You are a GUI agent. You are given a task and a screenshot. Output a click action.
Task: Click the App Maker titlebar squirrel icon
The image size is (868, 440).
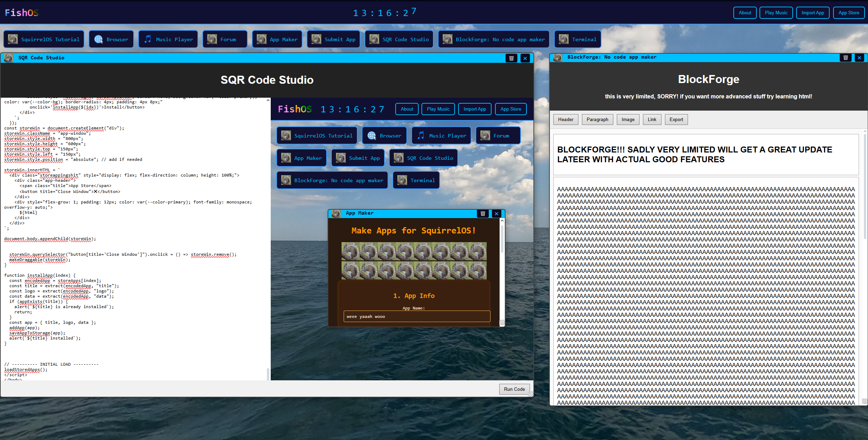point(336,213)
